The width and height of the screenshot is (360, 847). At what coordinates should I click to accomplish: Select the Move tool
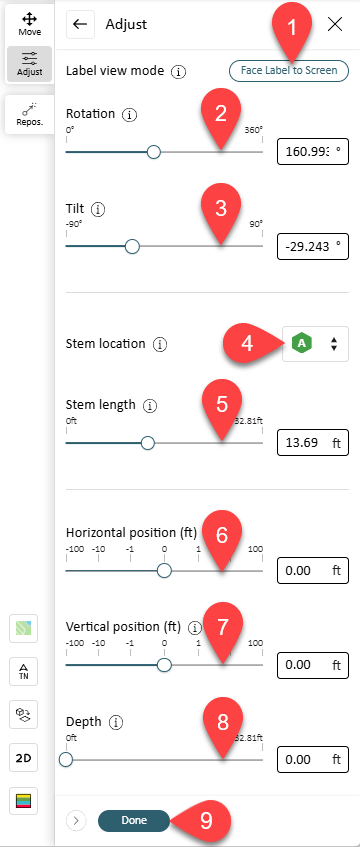(29, 25)
